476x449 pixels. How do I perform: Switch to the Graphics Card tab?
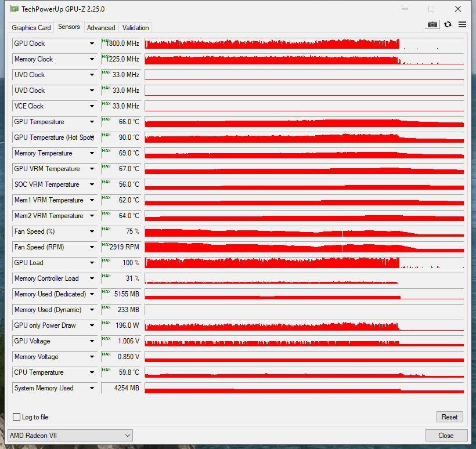(x=31, y=28)
